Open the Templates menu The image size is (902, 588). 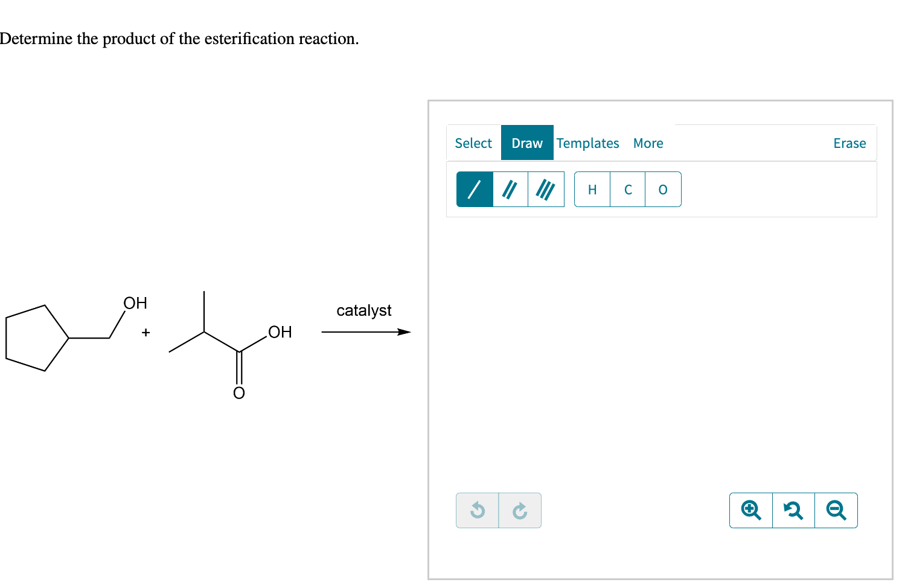pos(587,143)
